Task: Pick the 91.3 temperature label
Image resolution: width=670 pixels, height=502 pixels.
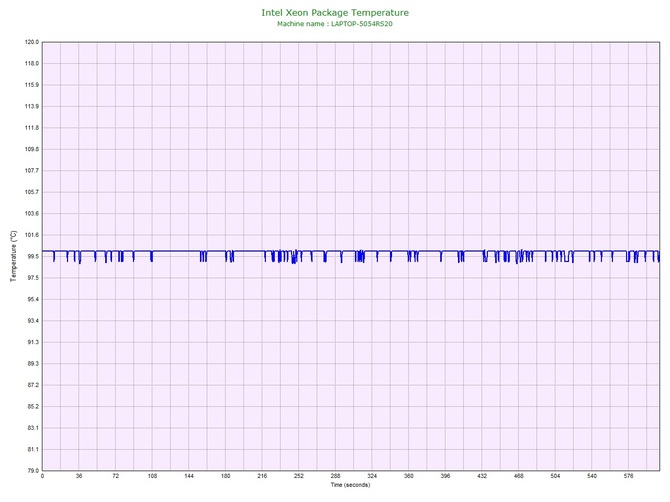Action: [33, 342]
